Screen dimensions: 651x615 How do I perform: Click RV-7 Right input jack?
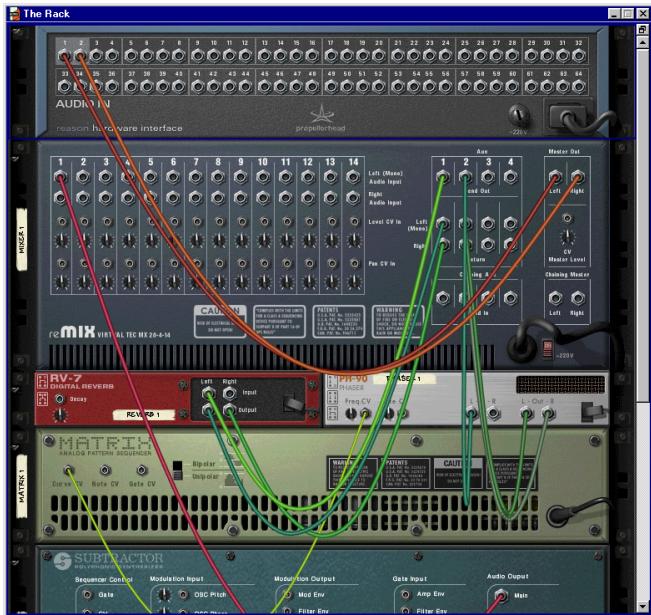229,393
